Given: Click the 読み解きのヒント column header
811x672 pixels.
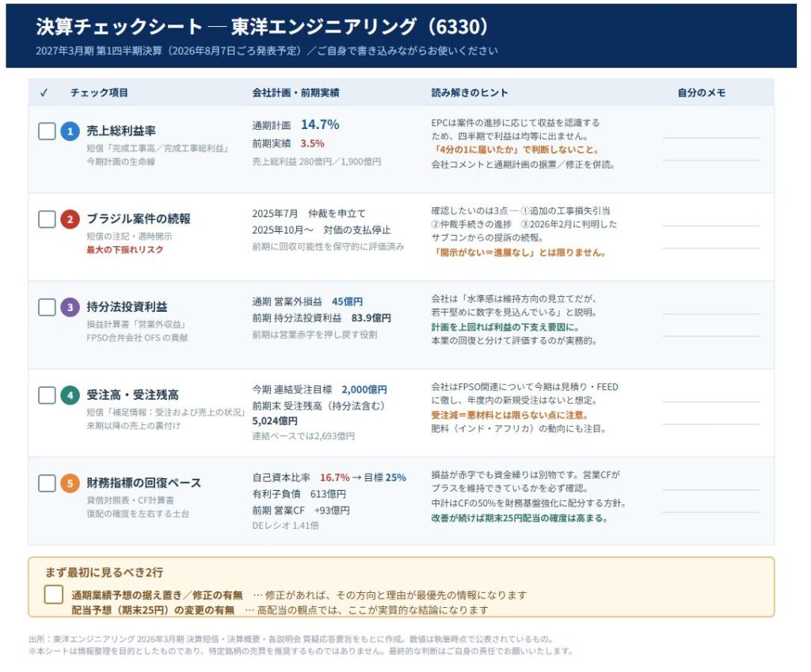Looking at the screenshot, I should point(470,93).
